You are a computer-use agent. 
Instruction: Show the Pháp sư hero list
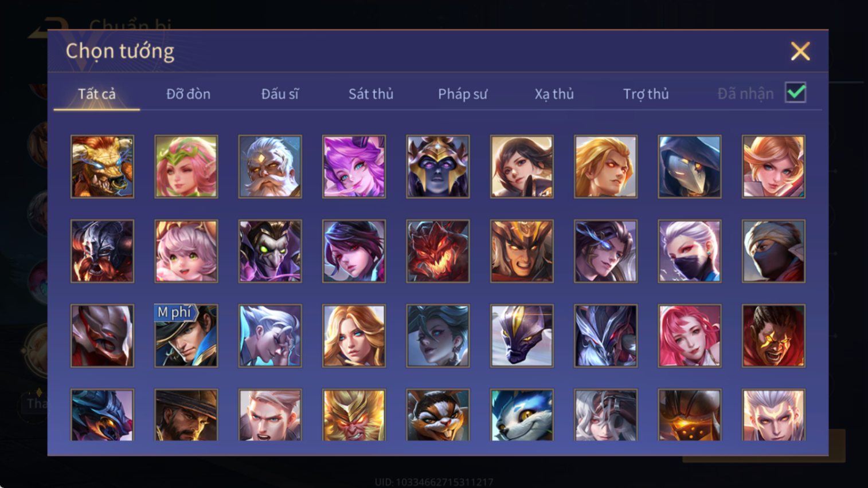(x=463, y=94)
